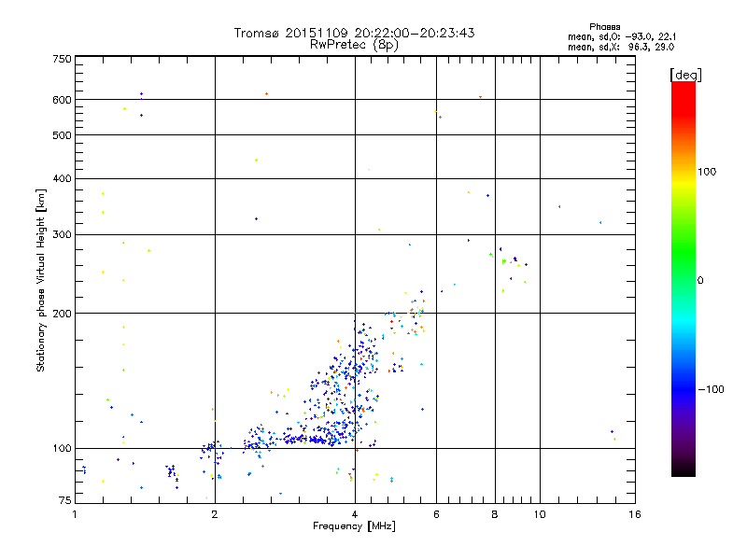This screenshot has height=560, width=747.
Task: Click the 'Stationary phase Virtual Height [km]' y-axis title
Action: [40, 280]
